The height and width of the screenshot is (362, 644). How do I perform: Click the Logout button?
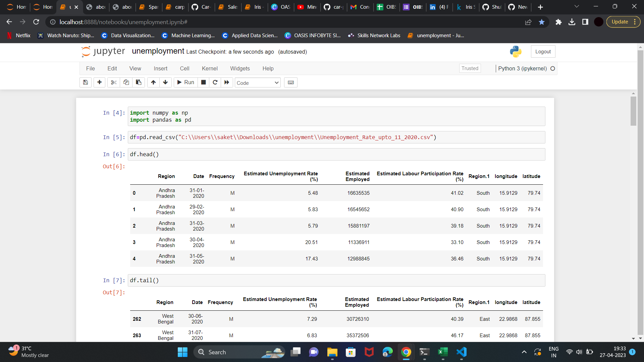[543, 51]
